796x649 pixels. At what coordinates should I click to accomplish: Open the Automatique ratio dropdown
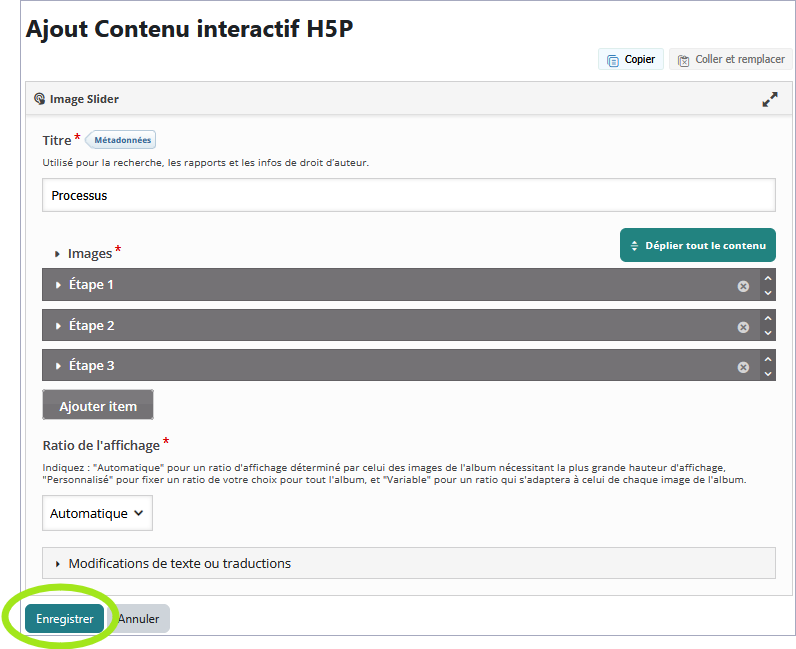coord(98,513)
